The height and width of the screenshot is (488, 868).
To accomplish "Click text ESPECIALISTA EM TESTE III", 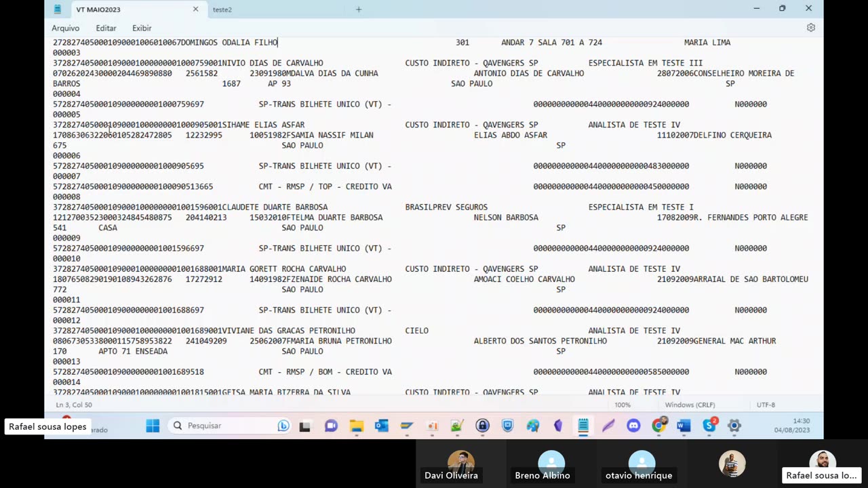I will [646, 63].
